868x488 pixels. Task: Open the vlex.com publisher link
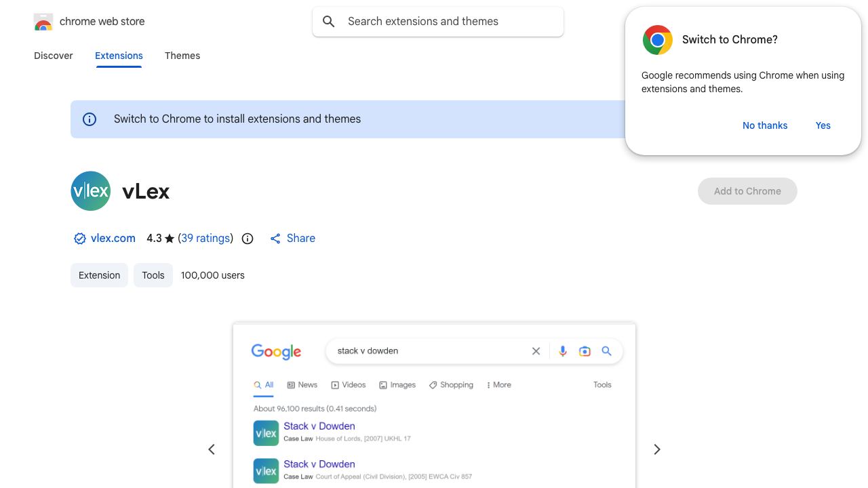coord(113,239)
